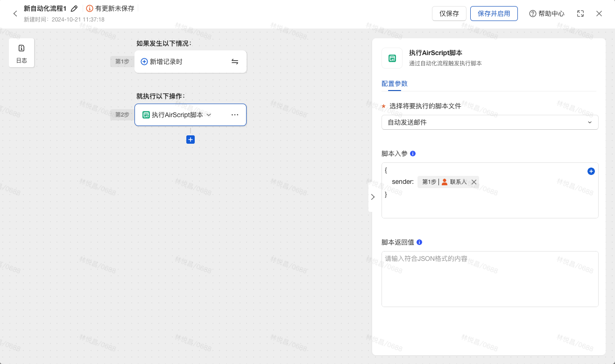Remove the 联系人 tag with its X
The height and width of the screenshot is (364, 615).
tap(474, 182)
